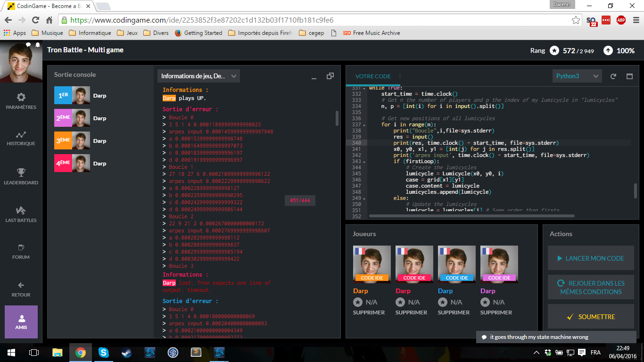
Task: Expand the code editor to fullscreen
Action: (629, 76)
